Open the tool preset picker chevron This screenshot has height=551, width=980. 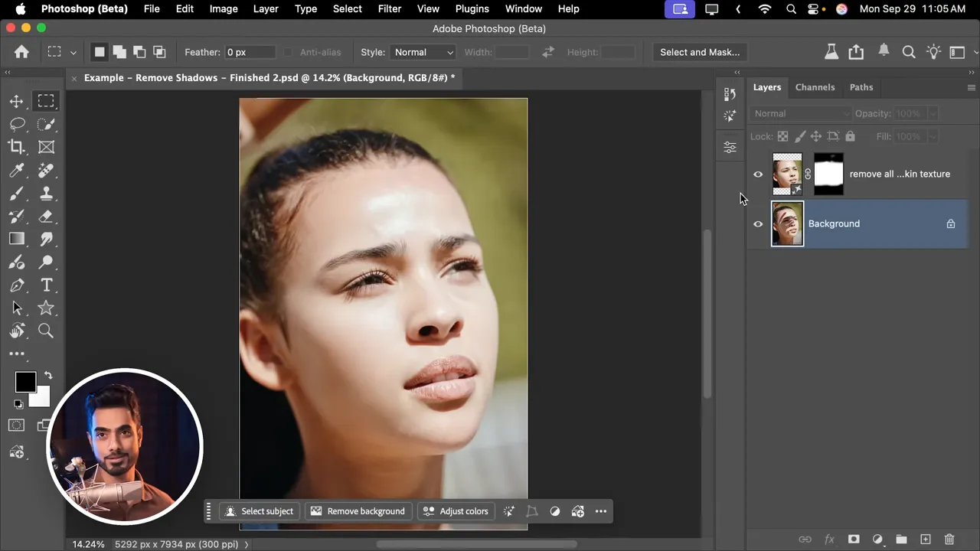(x=73, y=52)
